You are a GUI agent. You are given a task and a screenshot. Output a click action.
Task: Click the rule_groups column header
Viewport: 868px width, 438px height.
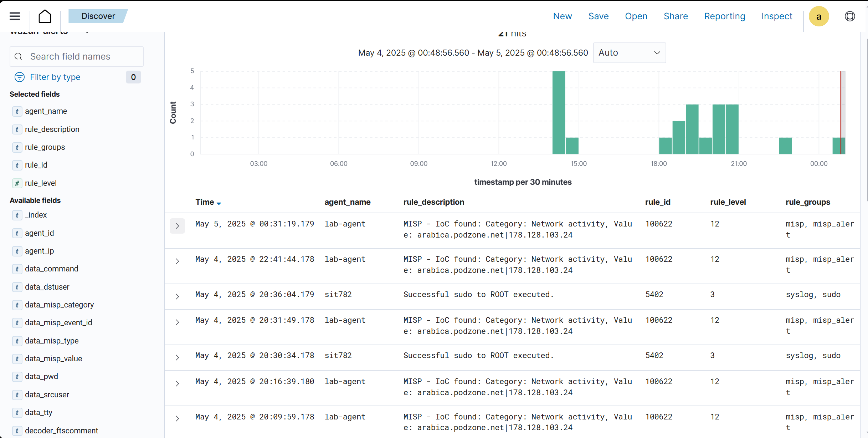tap(808, 202)
